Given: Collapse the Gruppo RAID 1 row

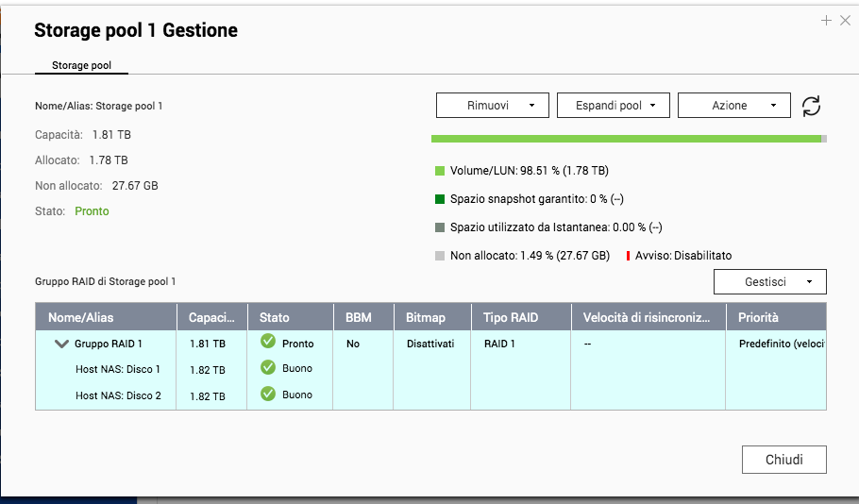Looking at the screenshot, I should (62, 344).
